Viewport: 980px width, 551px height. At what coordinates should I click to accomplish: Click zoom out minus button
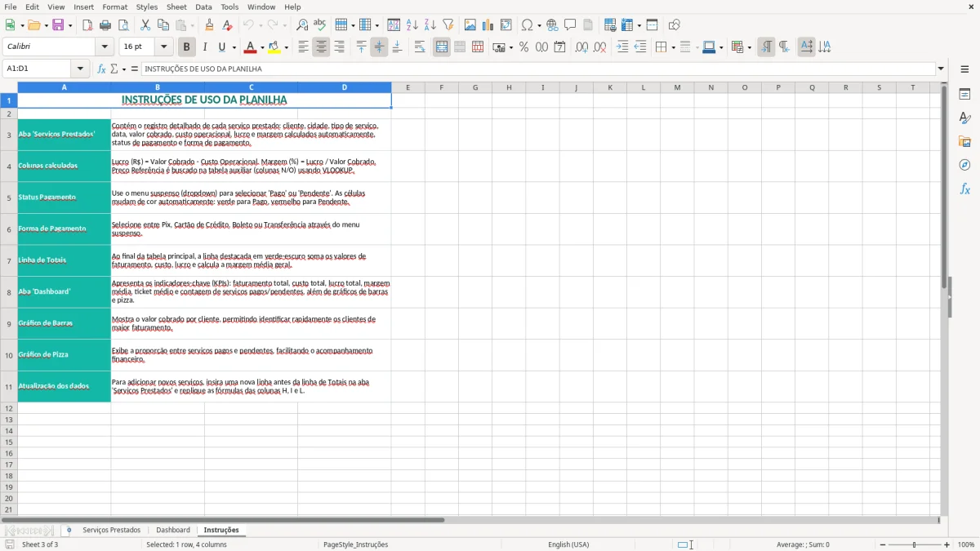point(883,544)
